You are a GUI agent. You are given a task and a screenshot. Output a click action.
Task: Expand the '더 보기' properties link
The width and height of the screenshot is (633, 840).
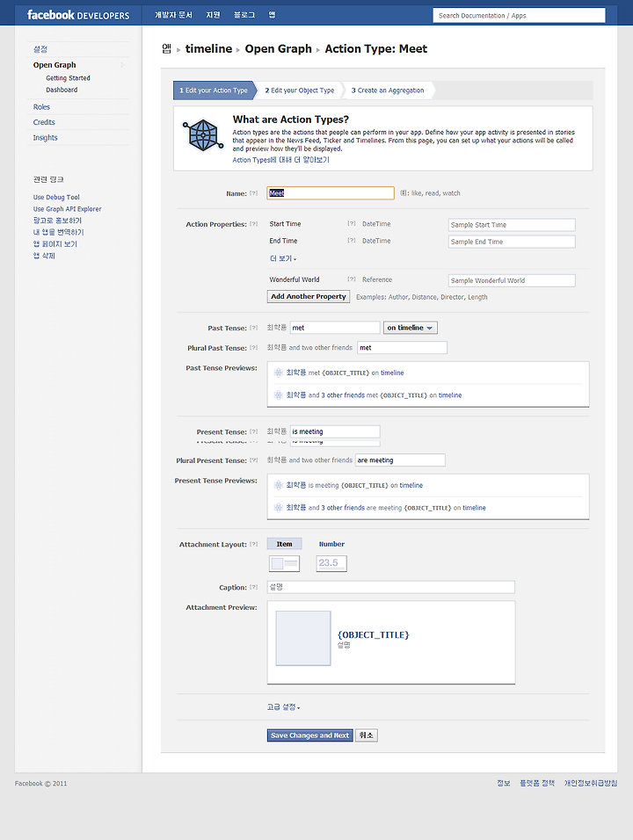283,258
